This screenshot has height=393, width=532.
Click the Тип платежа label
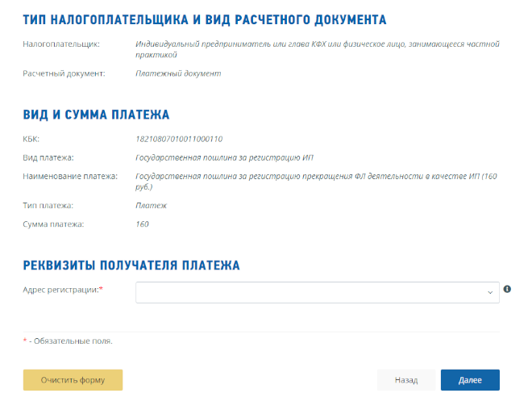(48, 206)
